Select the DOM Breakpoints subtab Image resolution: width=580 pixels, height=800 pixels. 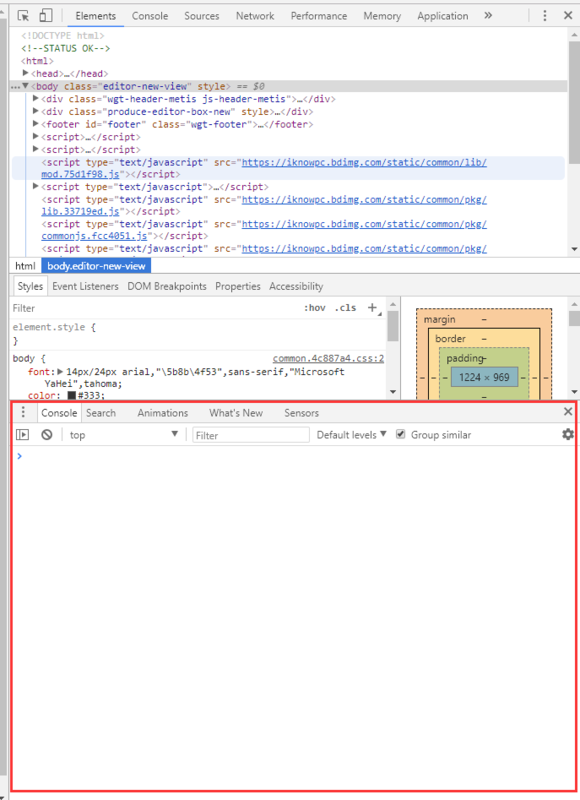tap(167, 286)
